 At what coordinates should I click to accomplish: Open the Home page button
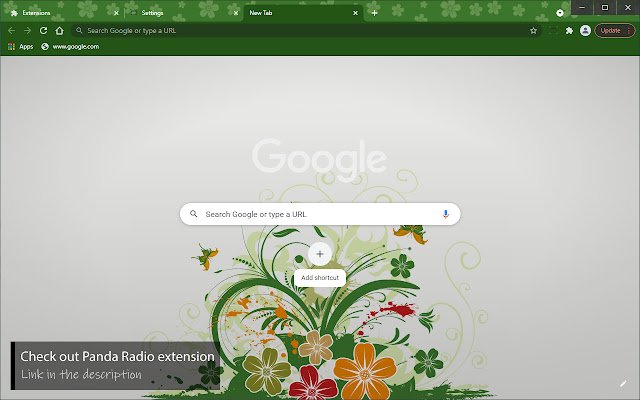click(x=60, y=31)
